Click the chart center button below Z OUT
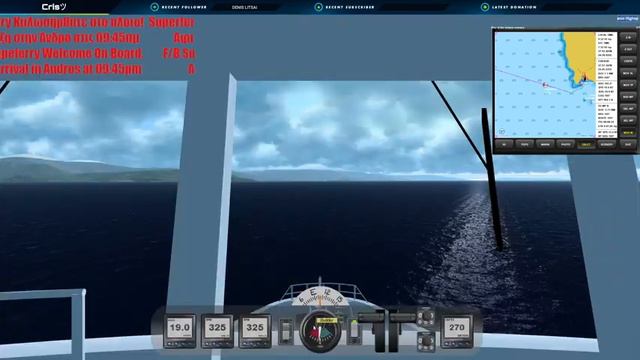The height and width of the screenshot is (360, 640). (628, 61)
